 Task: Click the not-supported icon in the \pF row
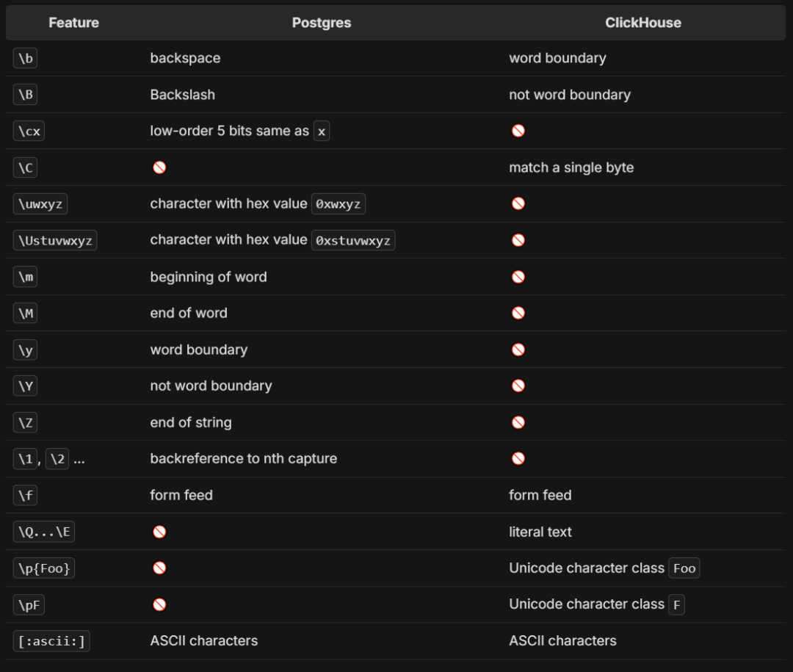pyautogui.click(x=159, y=604)
